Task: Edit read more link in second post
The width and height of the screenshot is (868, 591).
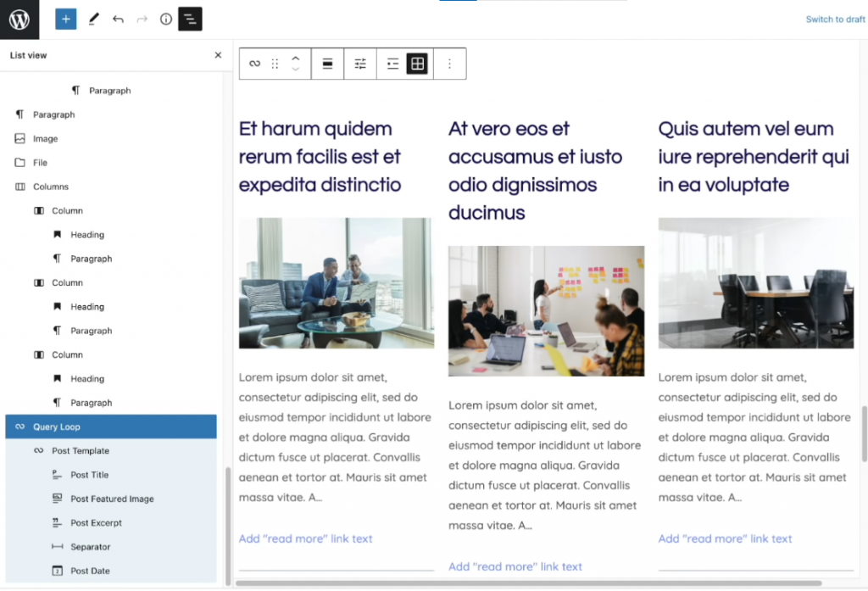Action: pyautogui.click(x=515, y=566)
